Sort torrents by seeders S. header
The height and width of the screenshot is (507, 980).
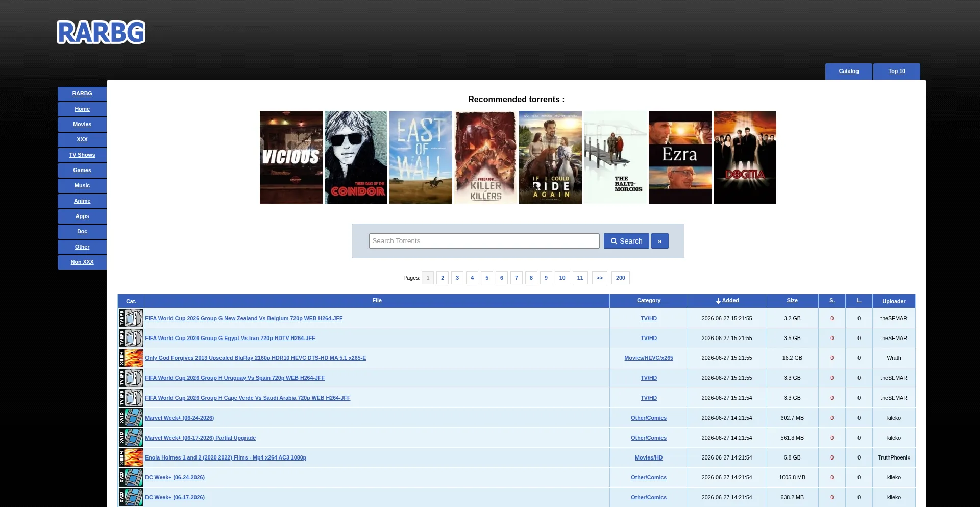[x=832, y=301]
